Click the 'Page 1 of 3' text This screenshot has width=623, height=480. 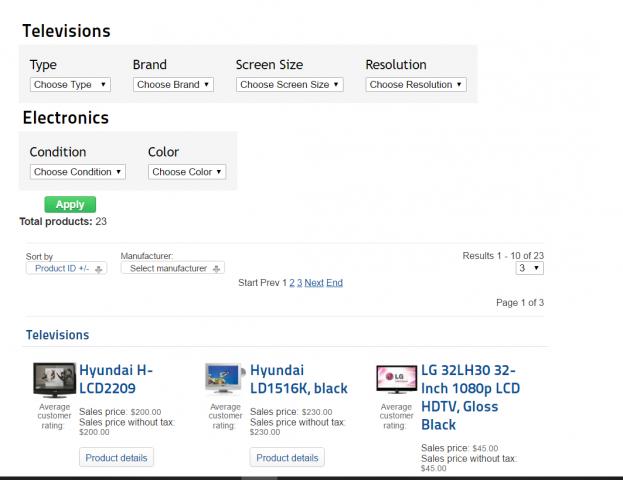pyautogui.click(x=520, y=303)
